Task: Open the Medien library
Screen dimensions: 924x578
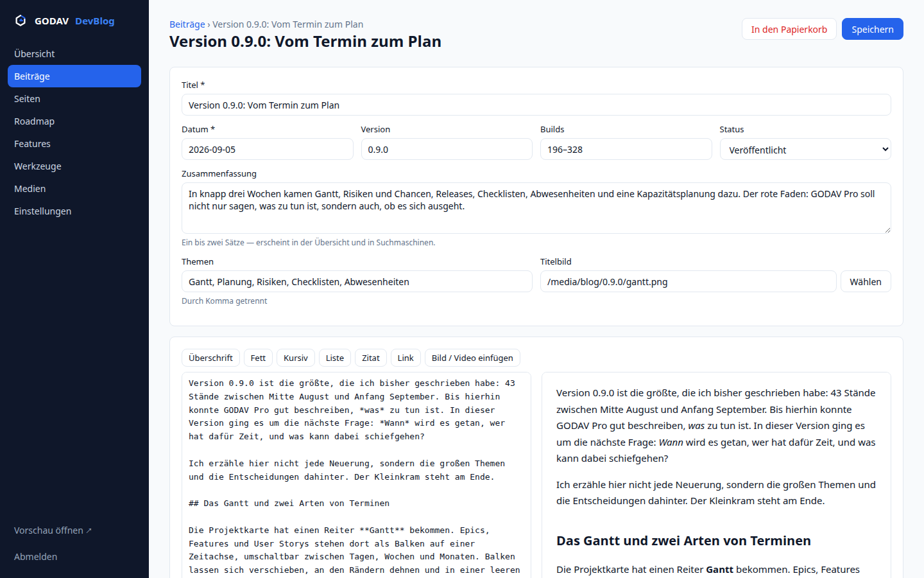Action: tap(74, 189)
